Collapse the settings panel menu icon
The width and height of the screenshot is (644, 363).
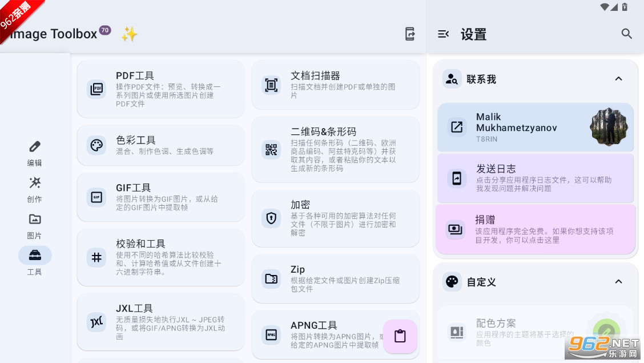444,34
